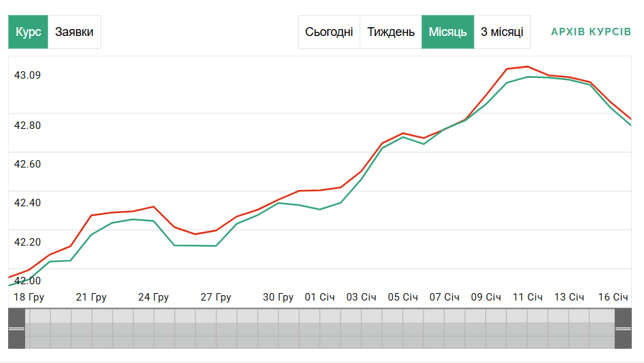Click the 01 Січ date label
This screenshot has width=644, height=363.
coord(320,297)
